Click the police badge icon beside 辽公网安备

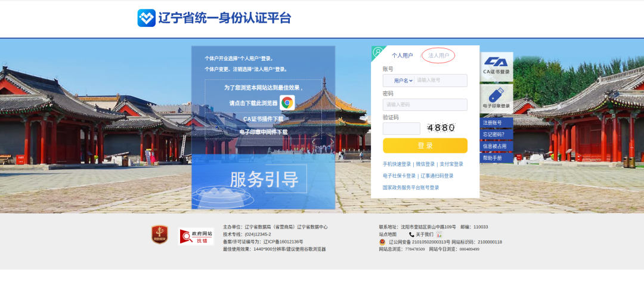(382, 242)
